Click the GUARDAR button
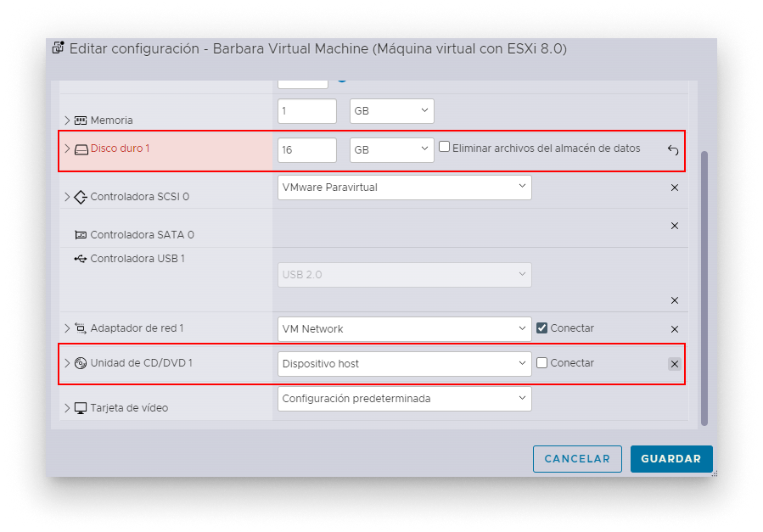763x532 pixels. [x=670, y=459]
